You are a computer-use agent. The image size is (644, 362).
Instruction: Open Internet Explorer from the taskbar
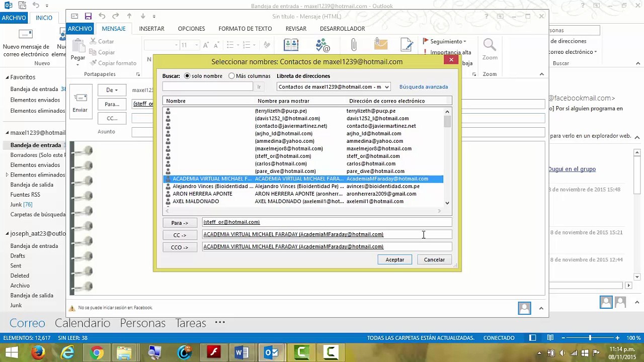tap(67, 352)
